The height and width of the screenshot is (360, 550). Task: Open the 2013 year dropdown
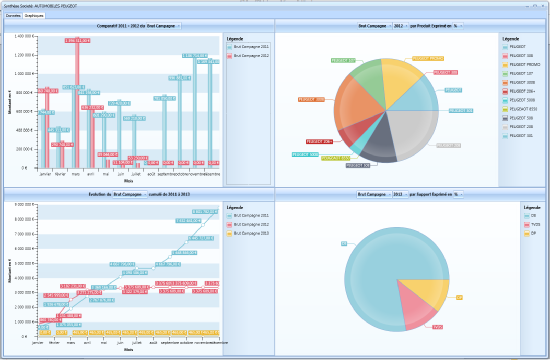[400, 194]
